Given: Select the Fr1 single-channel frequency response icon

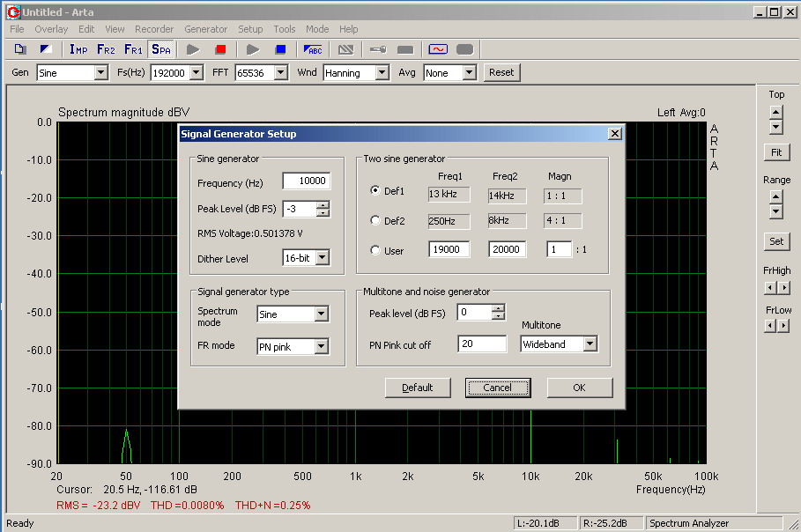Looking at the screenshot, I should [133, 49].
